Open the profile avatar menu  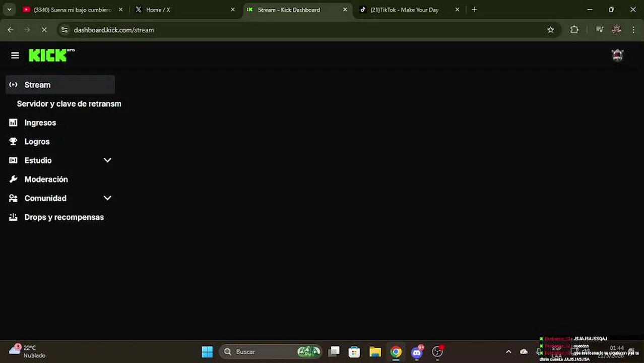pyautogui.click(x=617, y=55)
